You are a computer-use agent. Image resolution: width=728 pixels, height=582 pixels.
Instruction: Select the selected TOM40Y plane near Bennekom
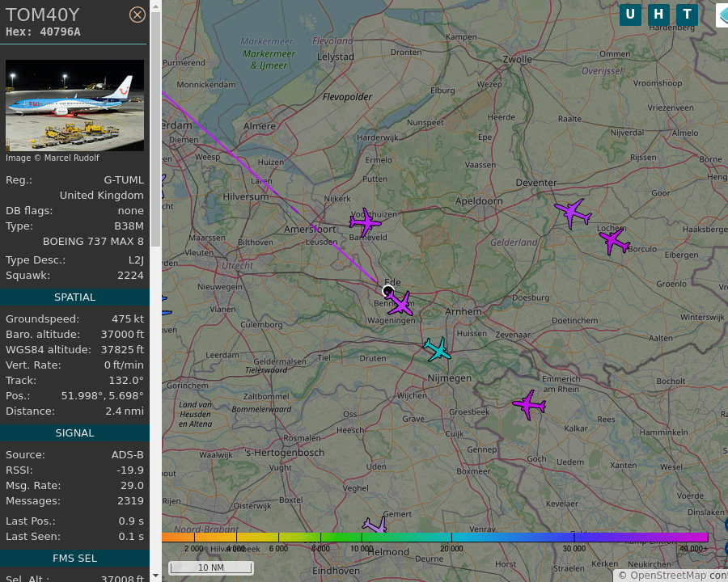400,303
